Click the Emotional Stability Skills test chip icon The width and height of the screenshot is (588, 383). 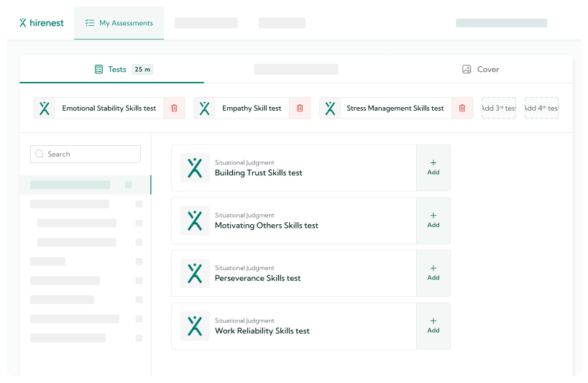(45, 108)
